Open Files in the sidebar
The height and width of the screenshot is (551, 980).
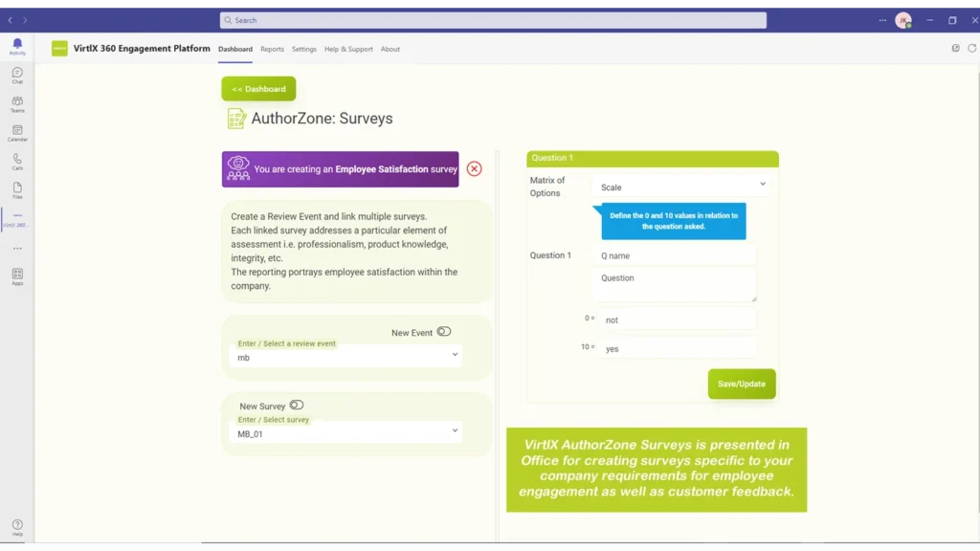(17, 190)
